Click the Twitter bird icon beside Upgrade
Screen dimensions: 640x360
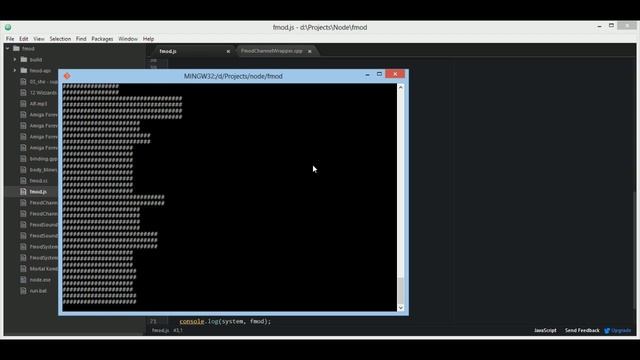tap(607, 331)
